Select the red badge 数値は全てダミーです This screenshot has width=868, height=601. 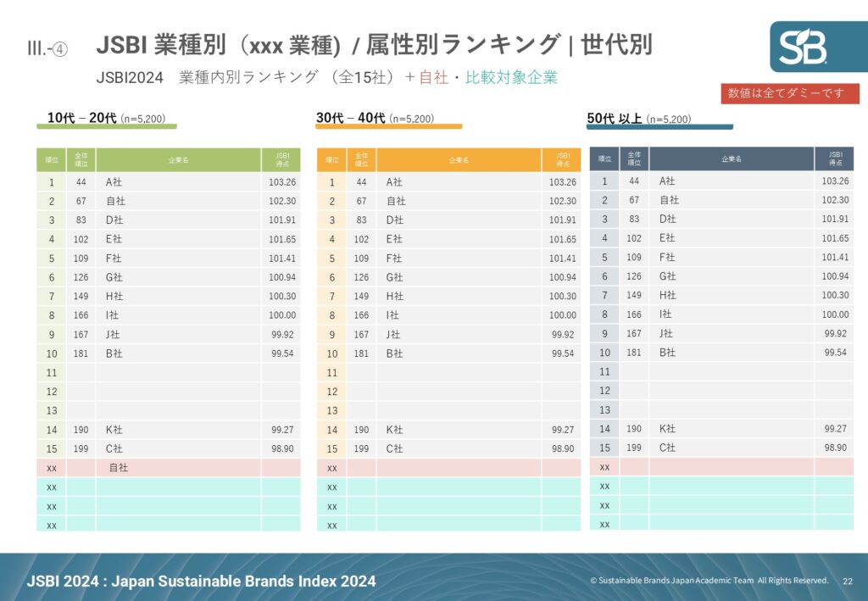790,93
